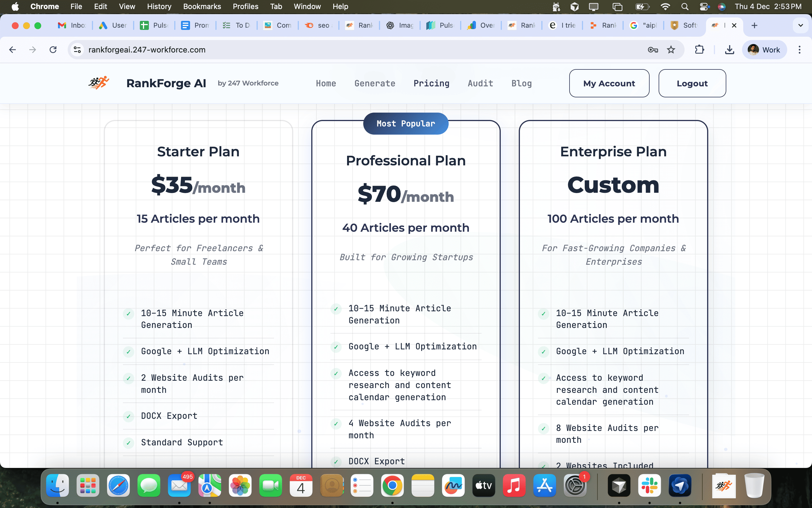Switch to the Gmail Inbox tab
The width and height of the screenshot is (812, 508).
click(x=72, y=25)
